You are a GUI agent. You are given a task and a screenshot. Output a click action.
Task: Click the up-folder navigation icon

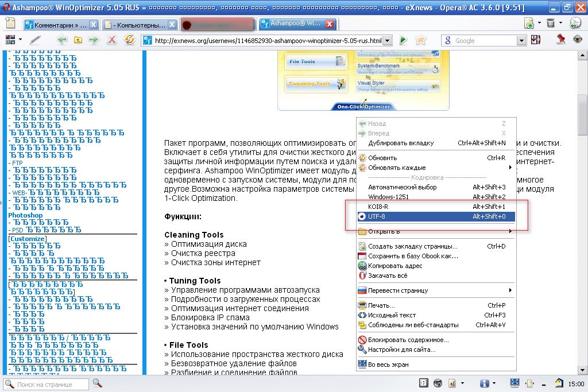click(78, 40)
